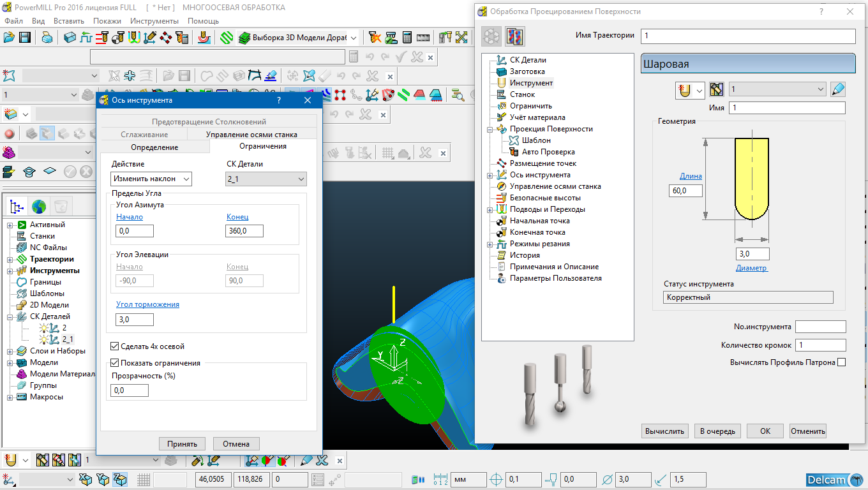Uncheck 'Показать ограничения' checkbox
The image size is (868, 490).
[115, 363]
